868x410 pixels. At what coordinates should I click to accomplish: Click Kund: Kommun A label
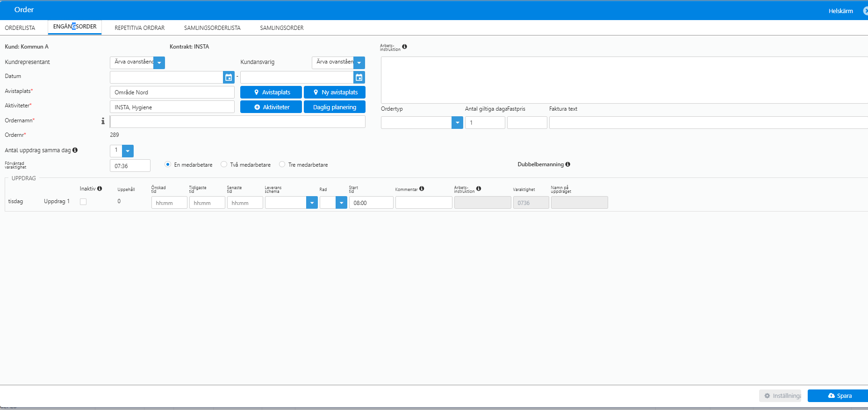coord(27,47)
